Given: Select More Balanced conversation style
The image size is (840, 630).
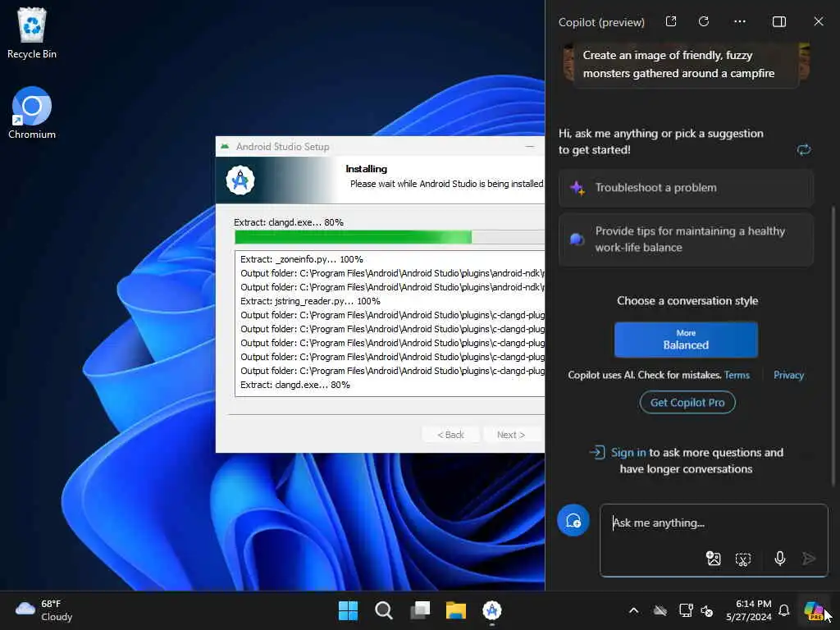Looking at the screenshot, I should [x=686, y=340].
